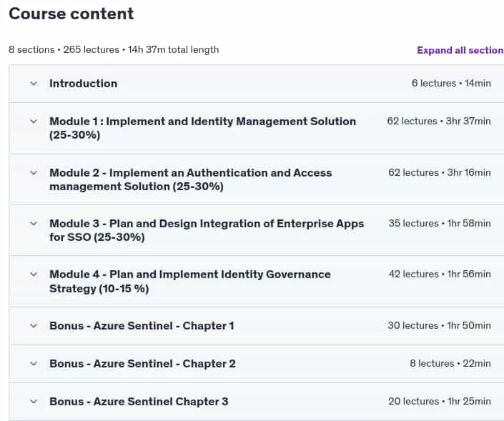Open the Introduction section title
Image resolution: width=504 pixels, height=421 pixels.
(x=83, y=84)
